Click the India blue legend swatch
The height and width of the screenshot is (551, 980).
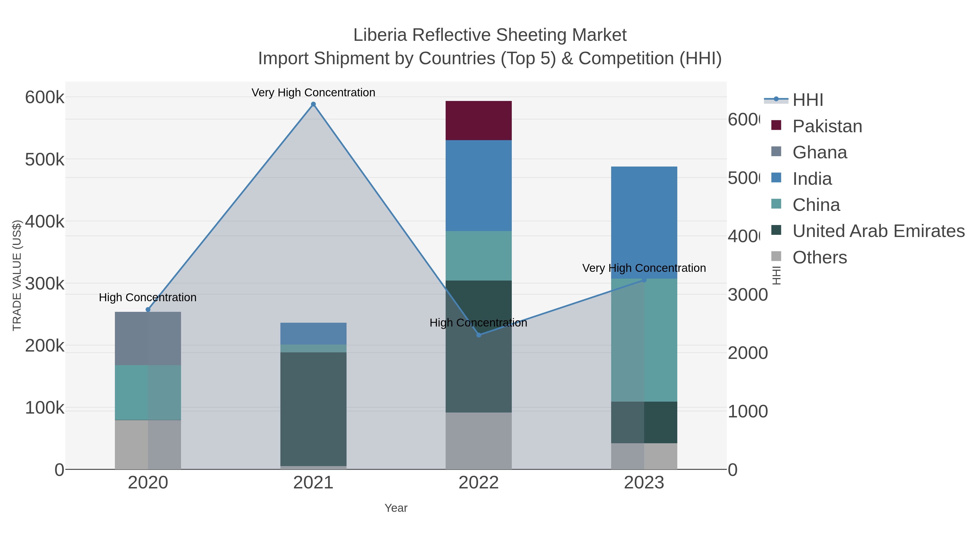click(776, 178)
